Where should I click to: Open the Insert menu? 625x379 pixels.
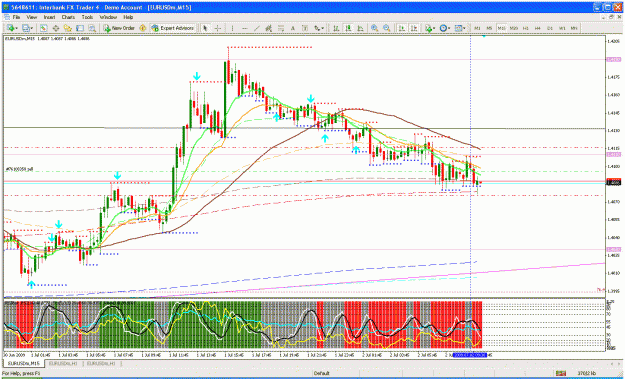pos(49,17)
